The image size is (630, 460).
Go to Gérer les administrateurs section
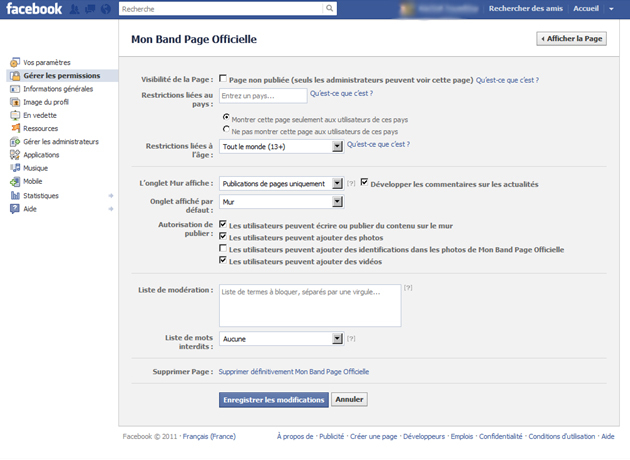tap(62, 141)
